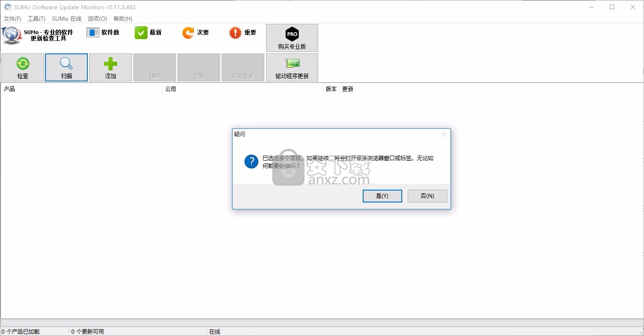Click the red 重要 major updates icon
644x336 pixels.
coord(235,33)
